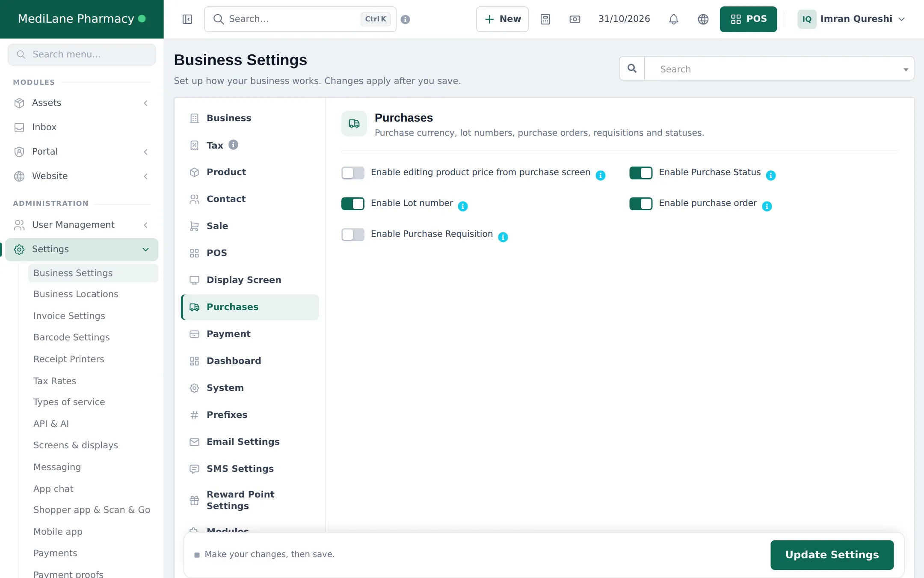Image resolution: width=924 pixels, height=578 pixels.
Task: Click the 31/10/2026 date in the top bar
Action: [624, 19]
